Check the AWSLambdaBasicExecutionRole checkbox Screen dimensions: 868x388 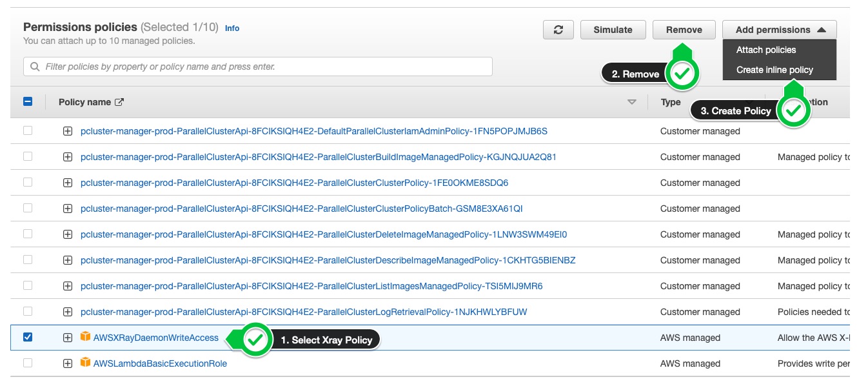[26, 363]
